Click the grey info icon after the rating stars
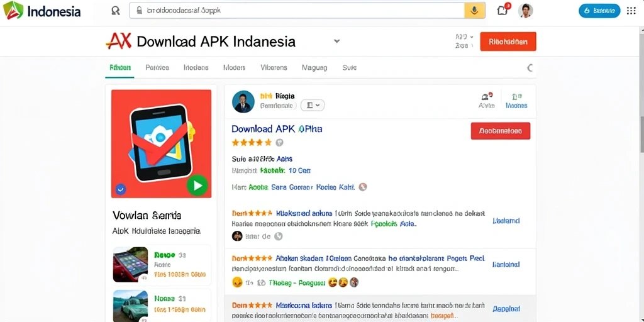 pos(279,143)
